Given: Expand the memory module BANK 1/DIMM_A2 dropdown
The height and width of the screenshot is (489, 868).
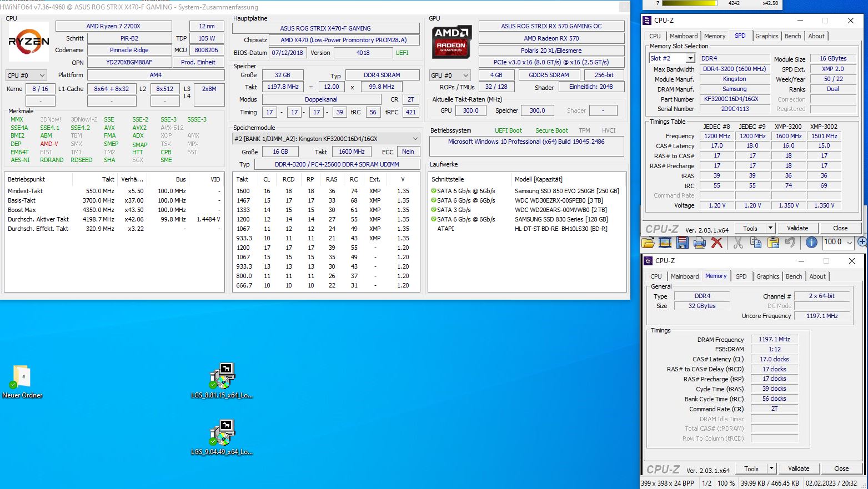Looking at the screenshot, I should (x=327, y=139).
